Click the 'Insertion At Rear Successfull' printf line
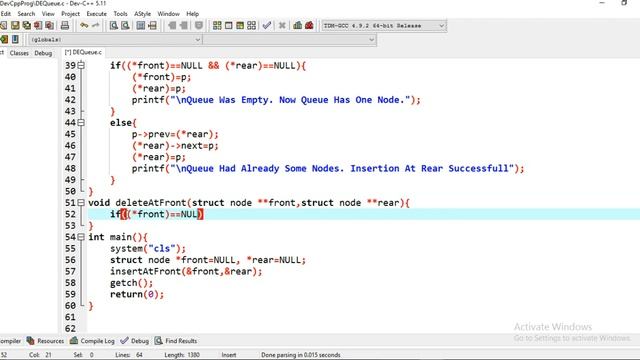 coord(328,169)
